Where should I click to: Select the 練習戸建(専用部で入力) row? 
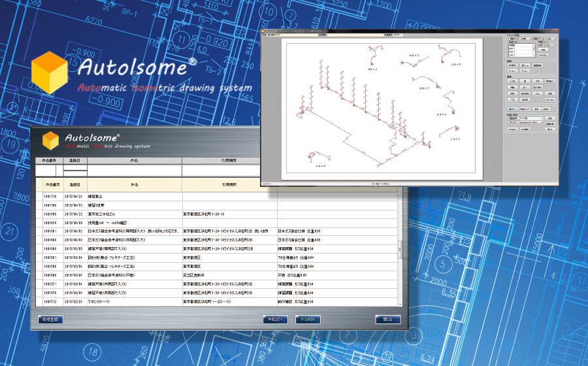(217, 248)
